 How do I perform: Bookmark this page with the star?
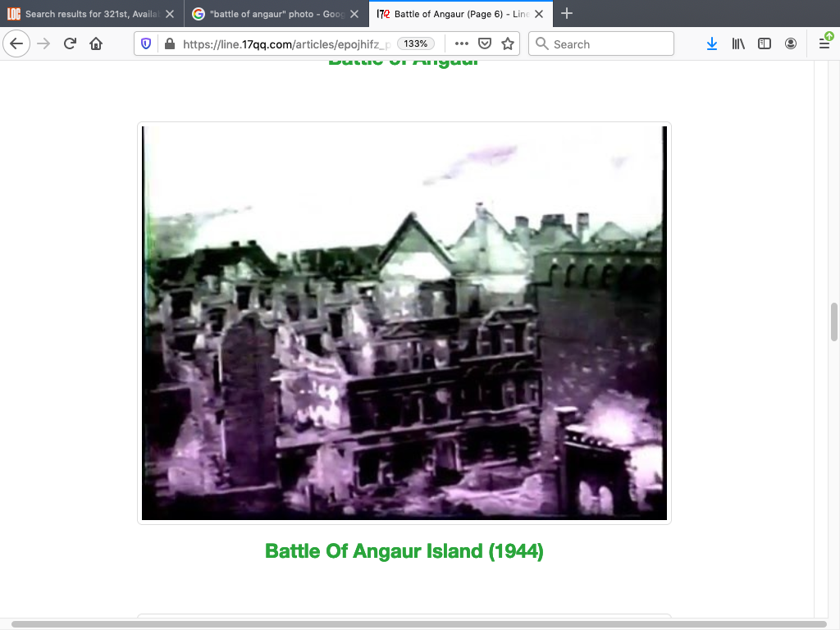coord(508,44)
